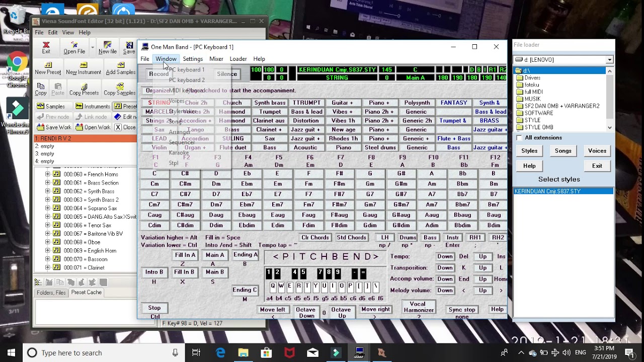The image size is (644, 362).
Task: Open the dropdown arrow next to Open File
Action: (x=93, y=48)
